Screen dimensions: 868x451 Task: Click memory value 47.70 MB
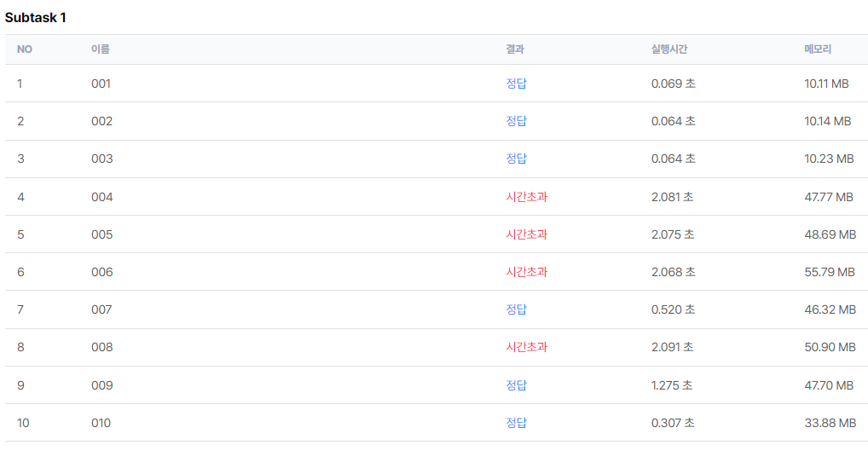click(829, 385)
